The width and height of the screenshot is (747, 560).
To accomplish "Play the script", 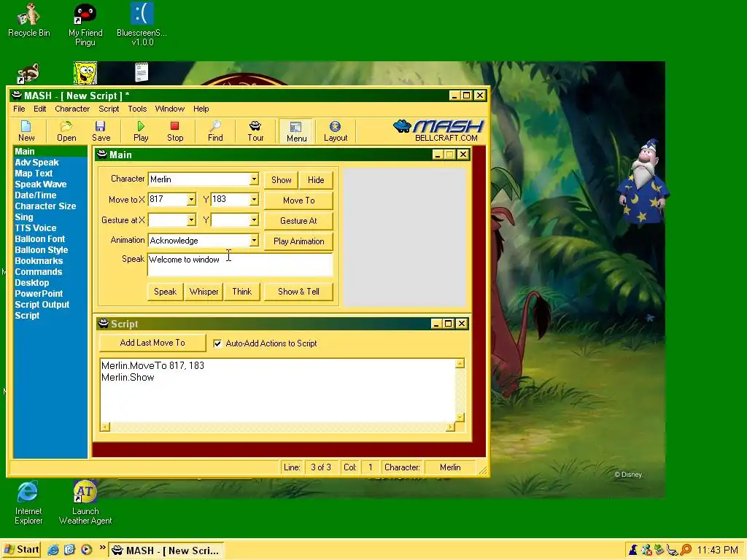I will pyautogui.click(x=141, y=131).
